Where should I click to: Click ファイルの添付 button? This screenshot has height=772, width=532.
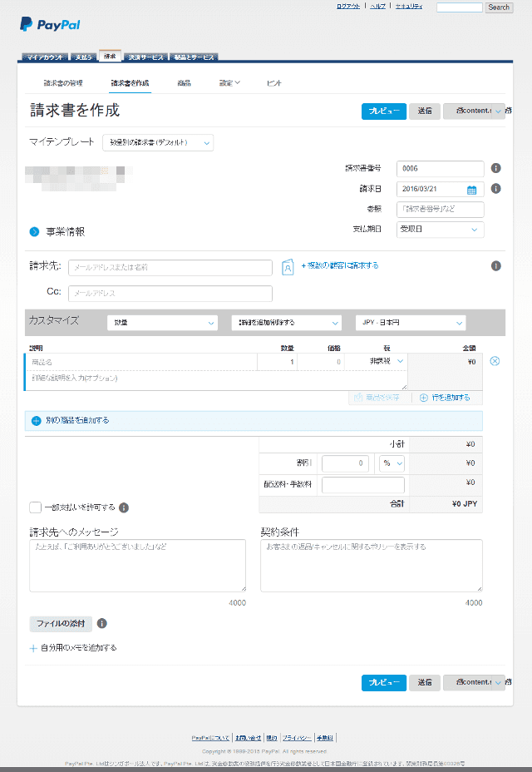click(x=61, y=623)
